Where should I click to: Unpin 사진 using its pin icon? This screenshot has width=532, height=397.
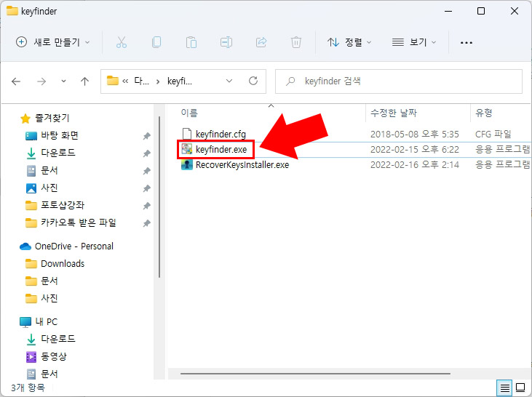click(146, 188)
